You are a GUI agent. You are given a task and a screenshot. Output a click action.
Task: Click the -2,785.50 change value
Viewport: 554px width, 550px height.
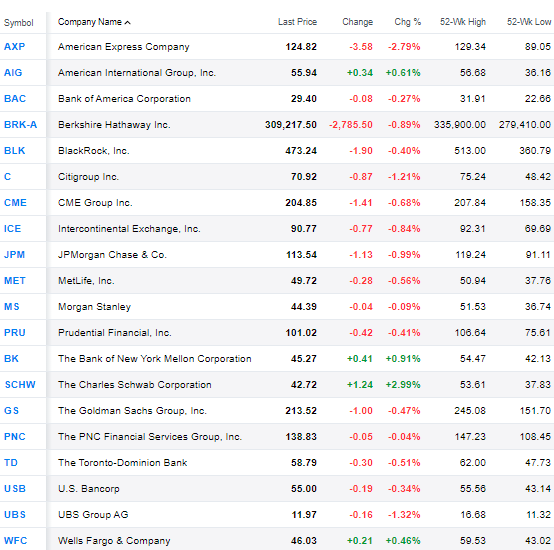(x=351, y=125)
